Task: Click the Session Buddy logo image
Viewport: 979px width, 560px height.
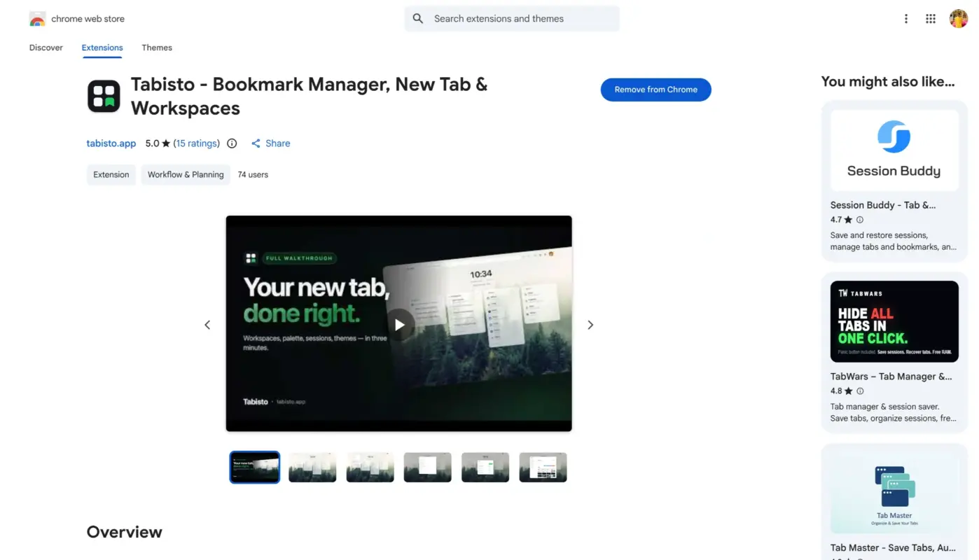Action: [894, 150]
